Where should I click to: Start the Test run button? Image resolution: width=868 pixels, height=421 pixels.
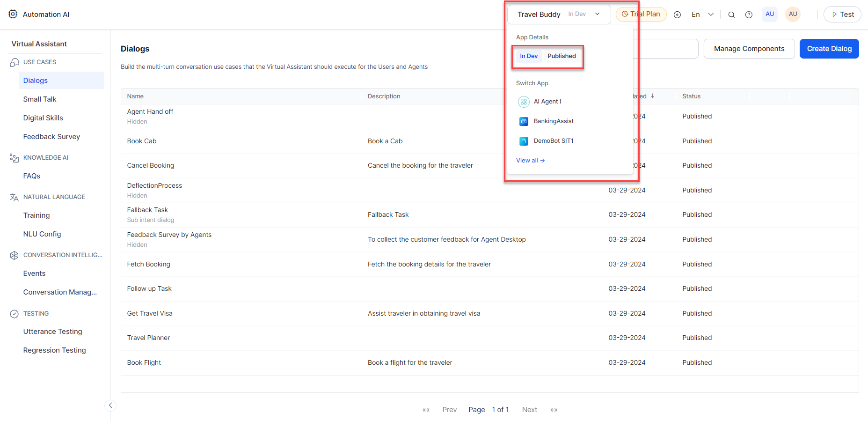(842, 15)
